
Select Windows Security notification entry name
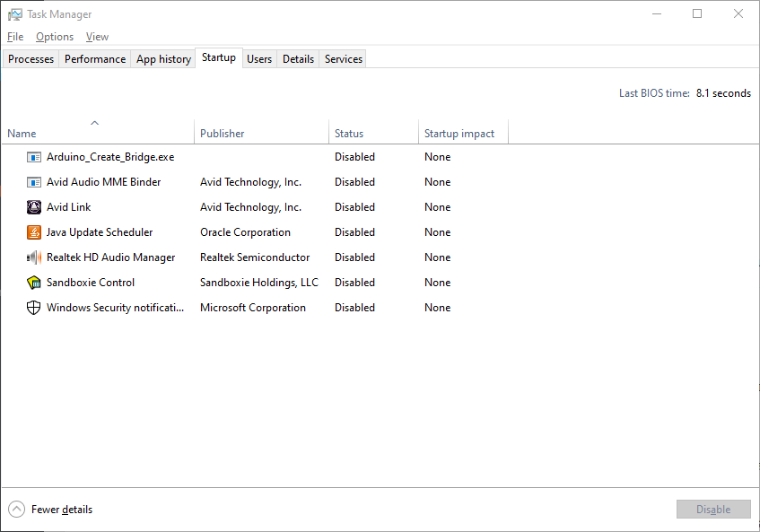click(x=116, y=308)
